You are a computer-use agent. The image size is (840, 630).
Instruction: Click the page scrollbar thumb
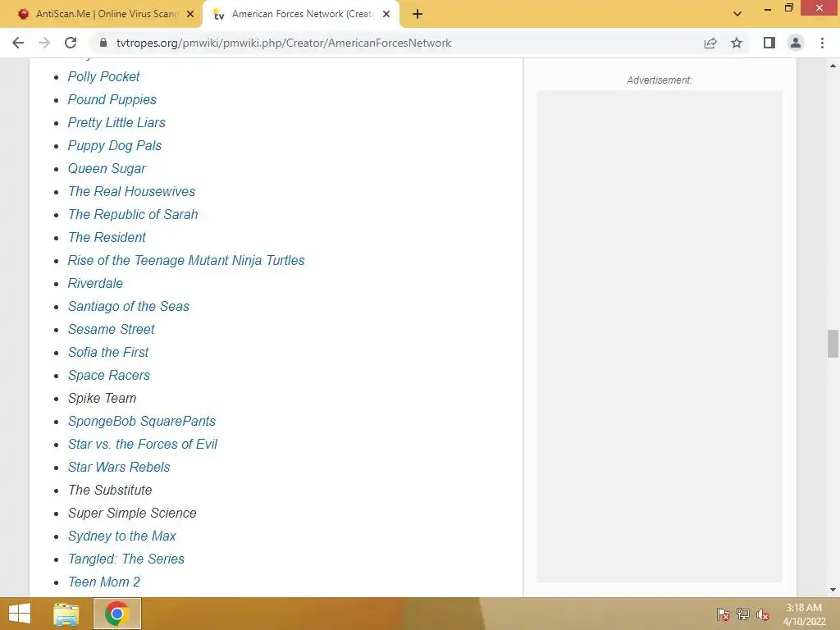(833, 344)
